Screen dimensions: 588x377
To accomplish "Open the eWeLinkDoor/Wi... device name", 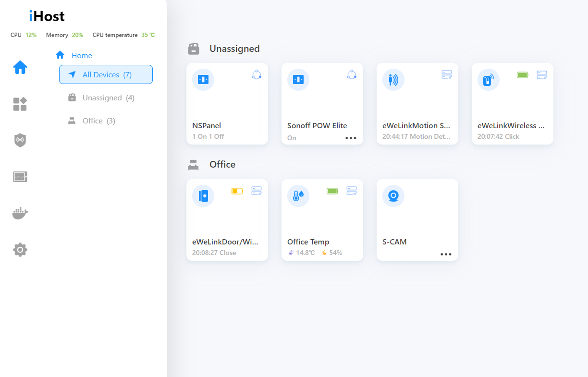I will click(225, 242).
